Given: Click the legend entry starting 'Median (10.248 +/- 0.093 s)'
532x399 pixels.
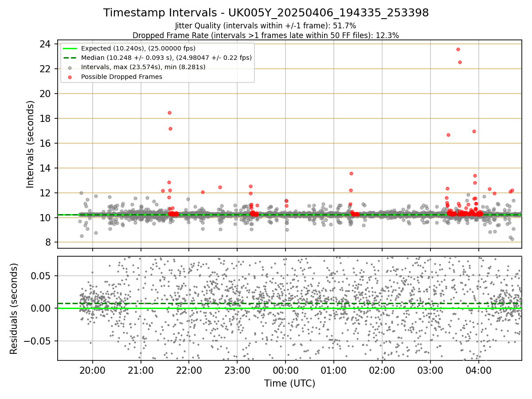Looking at the screenshot, I should (166, 58).
